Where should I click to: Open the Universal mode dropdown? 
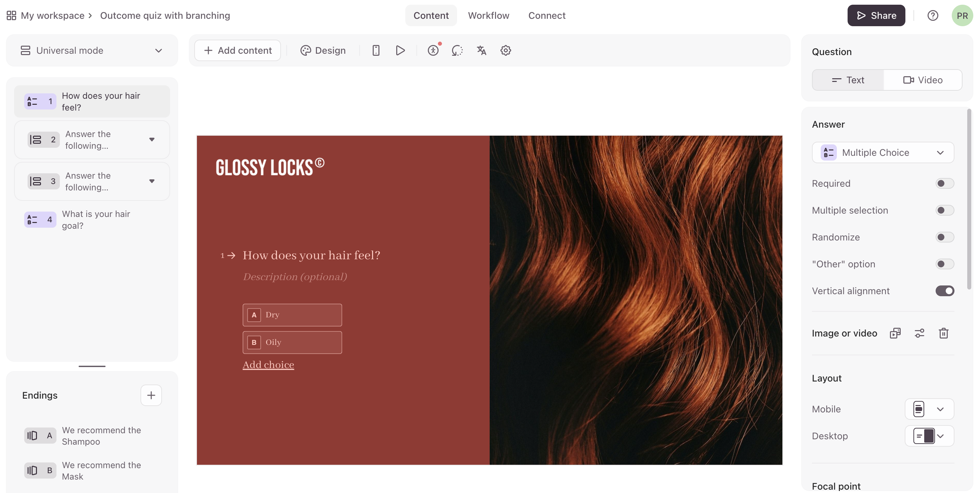pos(92,51)
